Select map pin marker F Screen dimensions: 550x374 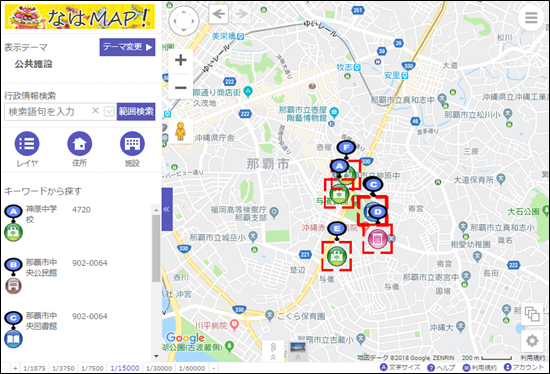(x=347, y=148)
